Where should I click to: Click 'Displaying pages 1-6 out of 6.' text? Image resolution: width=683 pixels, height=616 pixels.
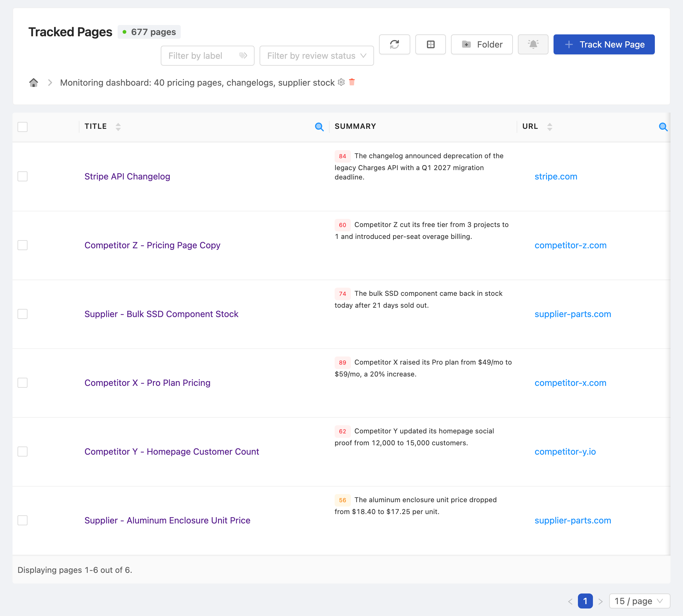point(75,570)
